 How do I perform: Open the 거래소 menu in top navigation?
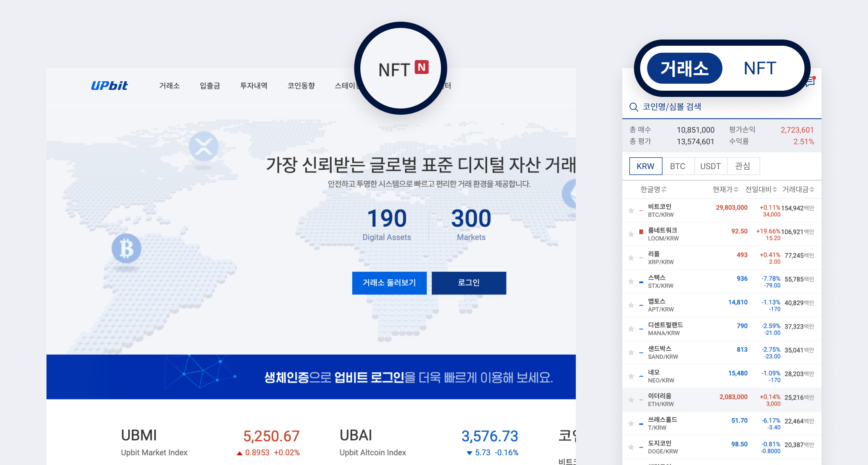tap(169, 86)
